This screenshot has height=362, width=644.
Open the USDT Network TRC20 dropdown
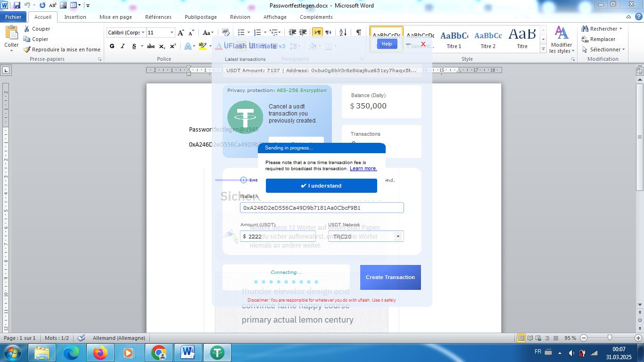point(398,236)
